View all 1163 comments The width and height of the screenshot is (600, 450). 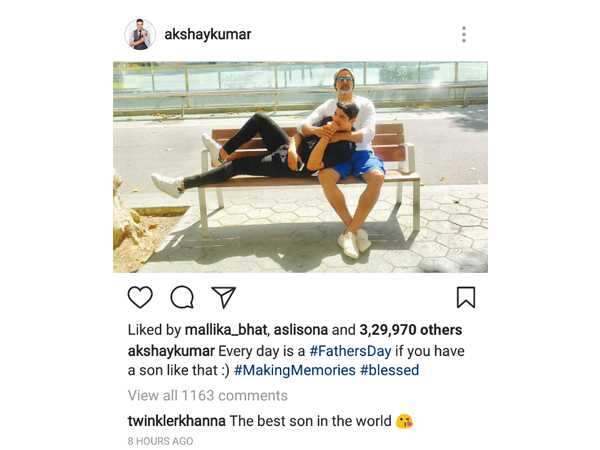pyautogui.click(x=208, y=395)
